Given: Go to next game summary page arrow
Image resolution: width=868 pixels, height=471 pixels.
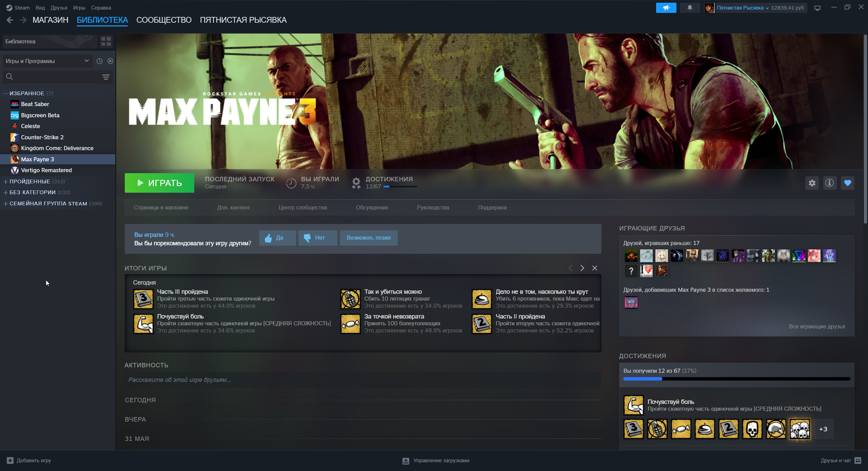Looking at the screenshot, I should [582, 268].
